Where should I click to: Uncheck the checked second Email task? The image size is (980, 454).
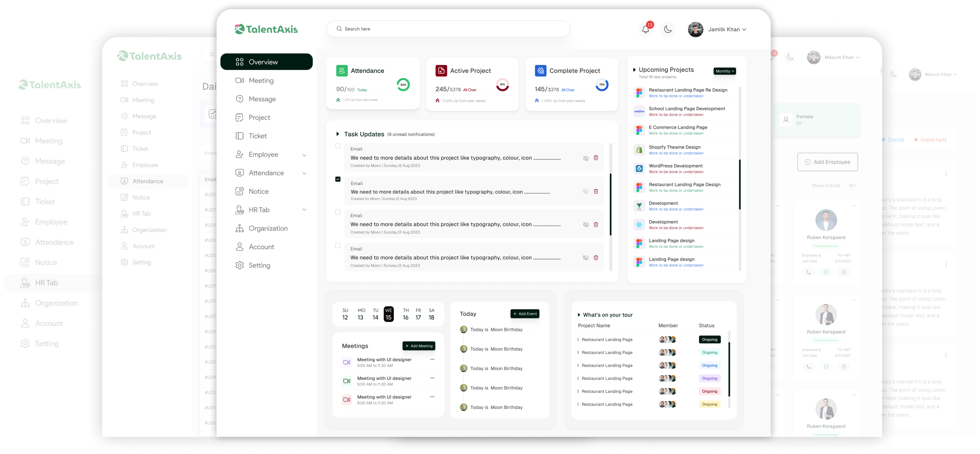tap(338, 179)
